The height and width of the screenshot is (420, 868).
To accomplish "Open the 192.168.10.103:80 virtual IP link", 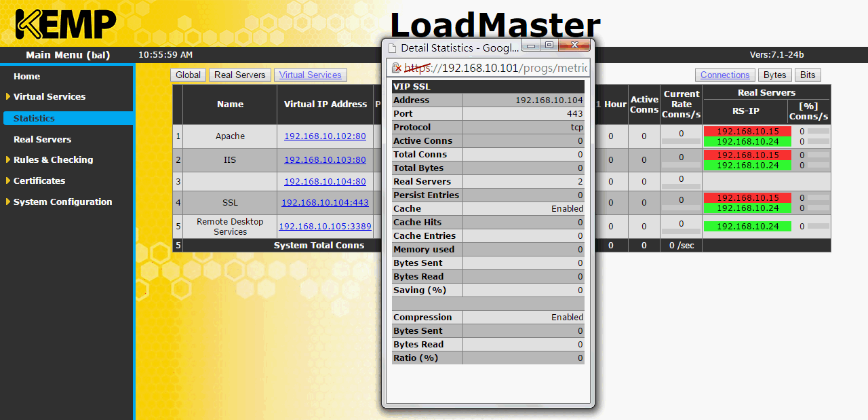I will pyautogui.click(x=325, y=160).
